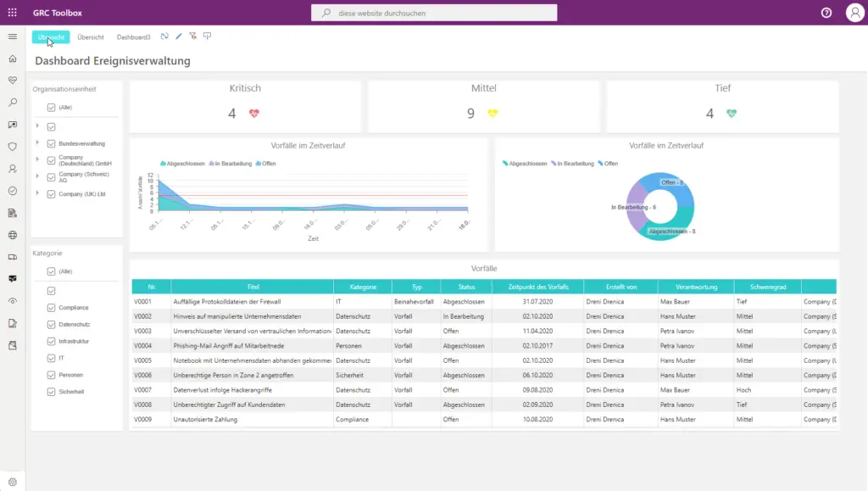Toggle the hamburger menu to expand sidebar
The image size is (868, 491).
[x=12, y=36]
